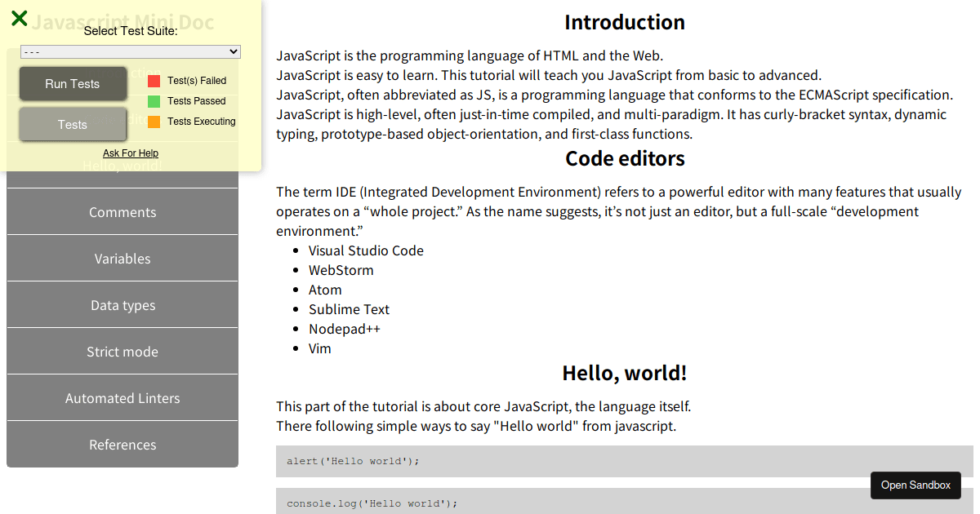Navigate to the Comments section

[122, 211]
